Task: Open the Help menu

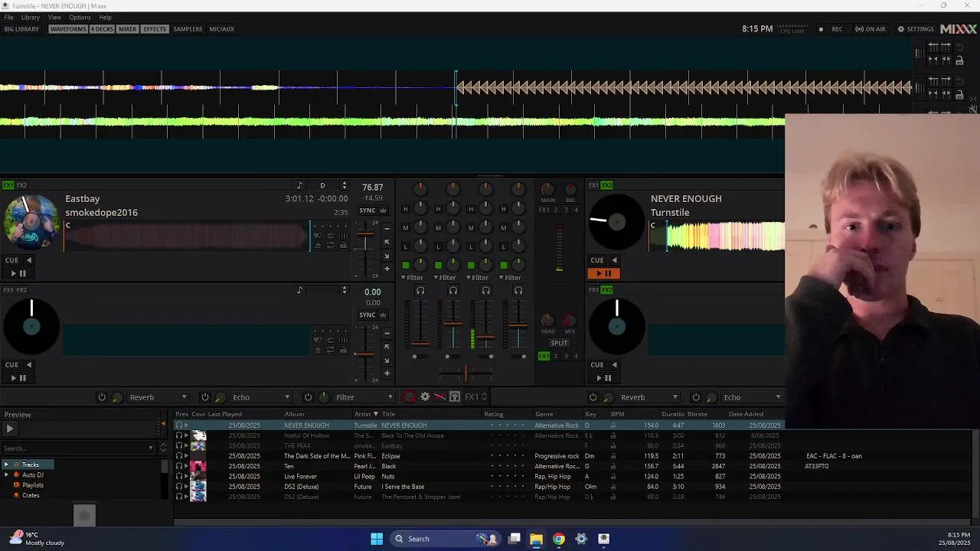Action: [x=105, y=17]
